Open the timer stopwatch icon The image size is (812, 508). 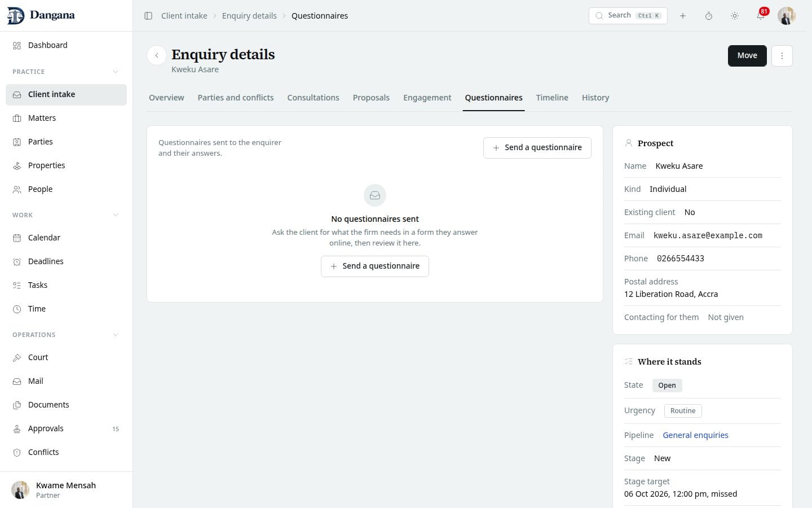(709, 16)
